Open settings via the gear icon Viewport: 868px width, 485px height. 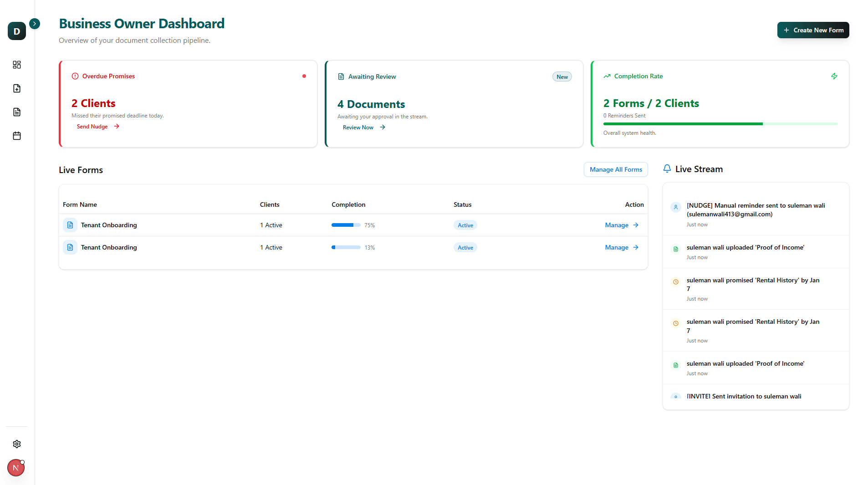17,444
